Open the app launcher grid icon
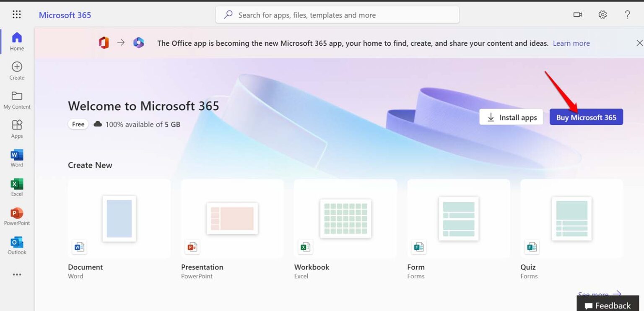644x311 pixels. [17, 15]
